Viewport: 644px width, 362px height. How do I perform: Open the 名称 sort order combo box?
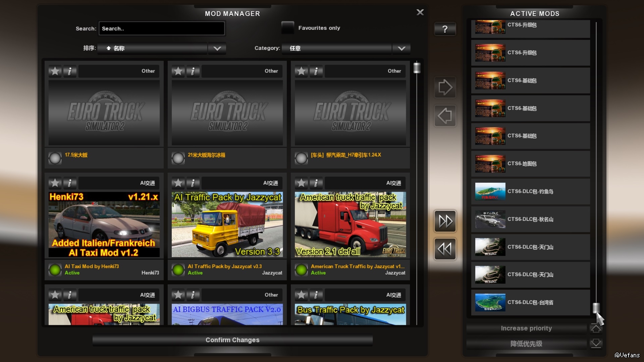coord(153,48)
